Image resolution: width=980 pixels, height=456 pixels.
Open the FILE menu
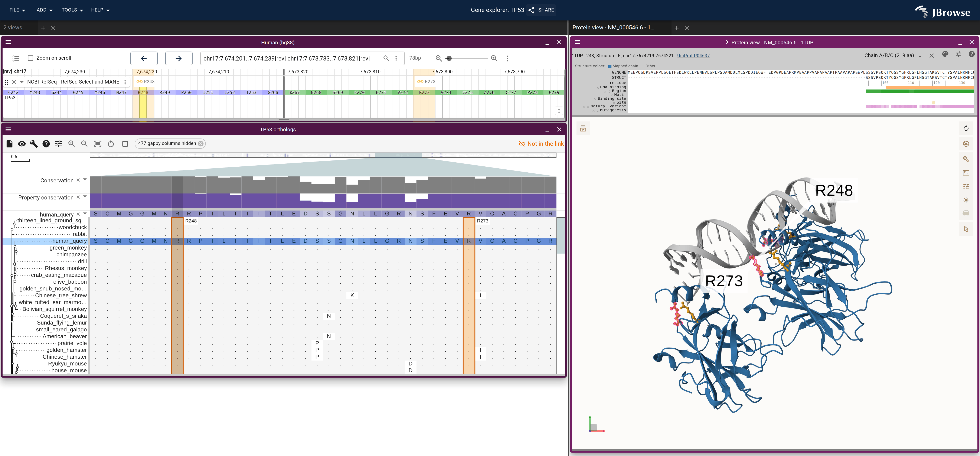17,10
